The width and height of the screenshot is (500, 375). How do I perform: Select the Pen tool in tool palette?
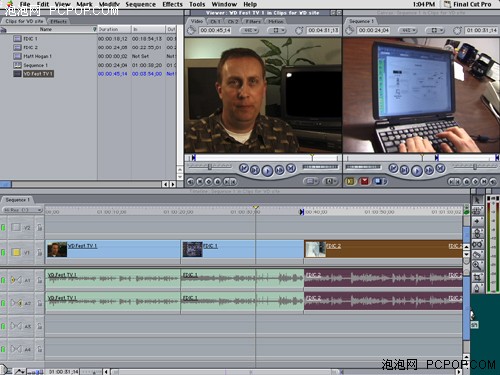477,288
